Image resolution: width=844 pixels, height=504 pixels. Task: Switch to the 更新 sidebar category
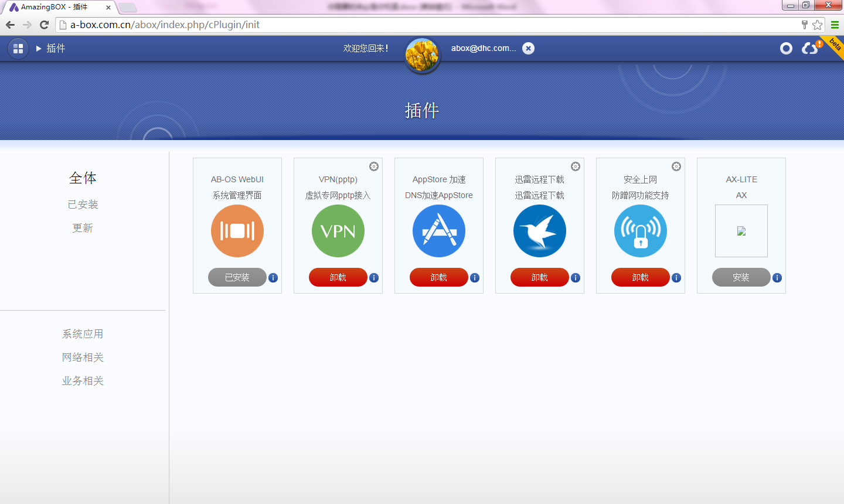point(83,228)
